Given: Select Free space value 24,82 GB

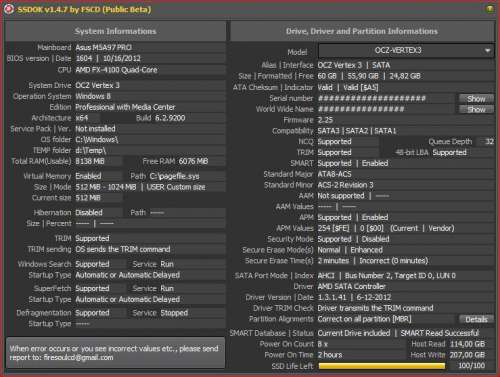Looking at the screenshot, I should tap(405, 76).
